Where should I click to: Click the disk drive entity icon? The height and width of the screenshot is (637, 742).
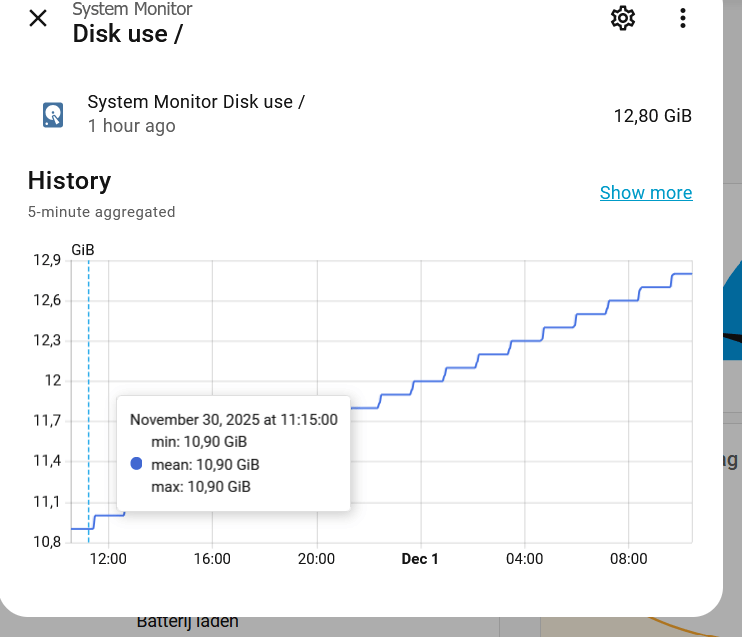(x=53, y=114)
